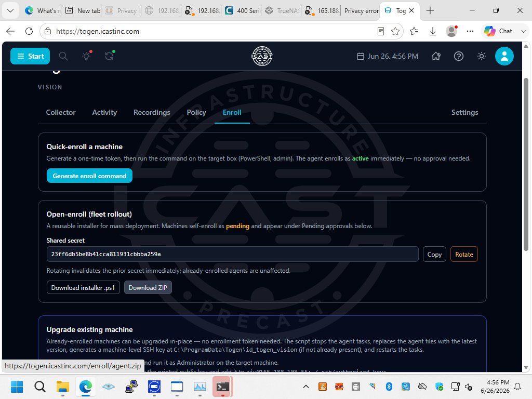The height and width of the screenshot is (399, 532).
Task: Open notifications bell in taskbar
Action: (x=518, y=387)
